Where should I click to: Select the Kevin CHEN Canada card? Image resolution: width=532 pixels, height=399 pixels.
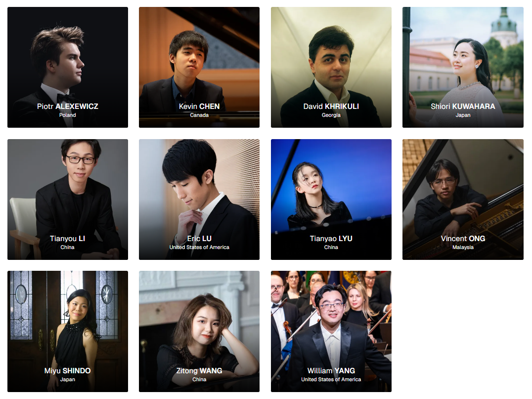199,67
